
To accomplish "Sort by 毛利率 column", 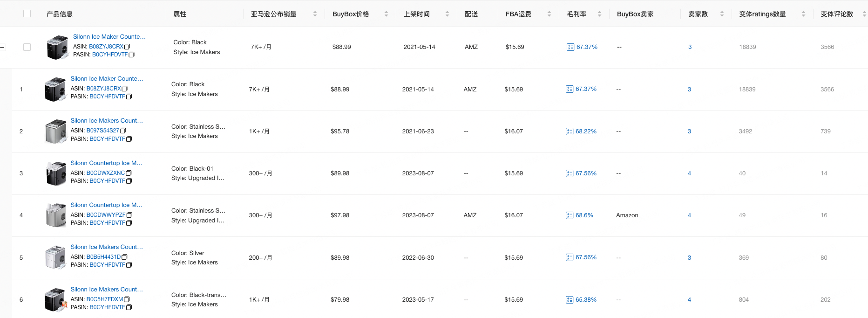I will (599, 14).
